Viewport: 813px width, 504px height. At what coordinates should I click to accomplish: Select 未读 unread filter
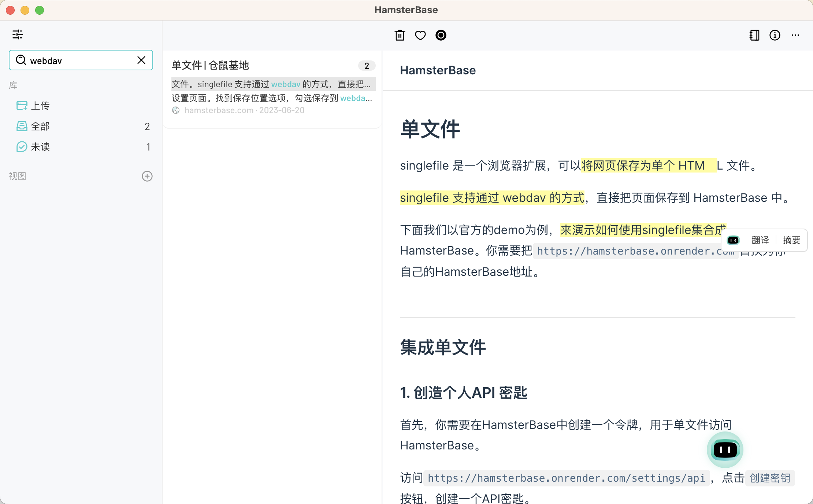40,147
